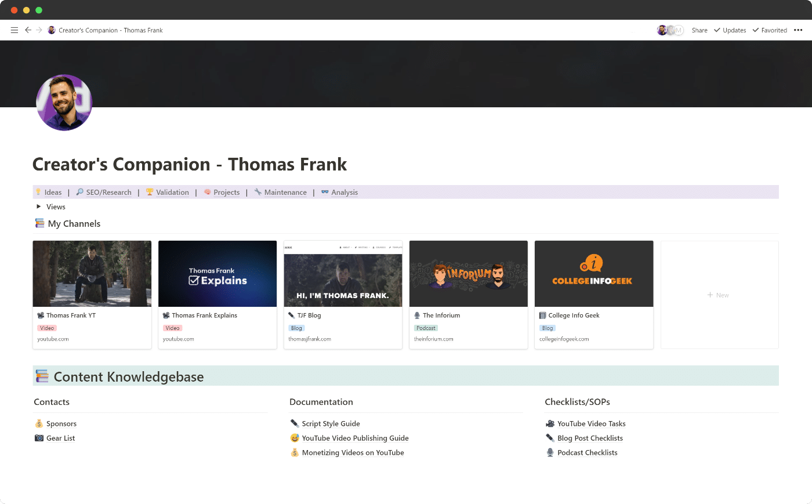Click the breadcrumb title Creator's Companion - Thomas Frank
812x504 pixels.
click(x=111, y=30)
